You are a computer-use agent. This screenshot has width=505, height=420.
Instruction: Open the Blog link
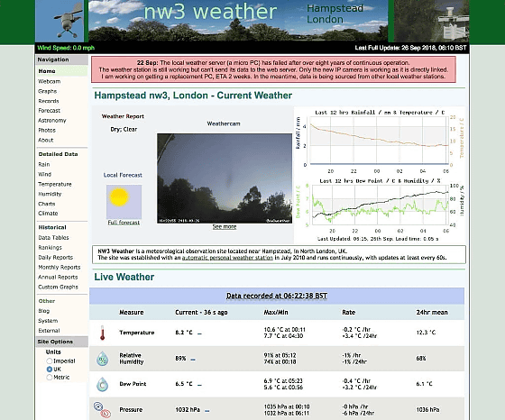coord(44,311)
